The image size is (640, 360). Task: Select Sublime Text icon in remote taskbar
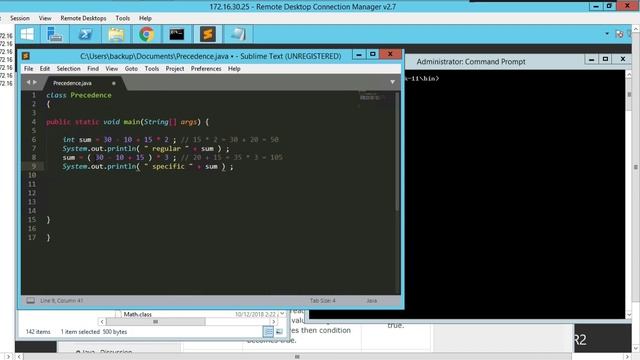point(207,34)
